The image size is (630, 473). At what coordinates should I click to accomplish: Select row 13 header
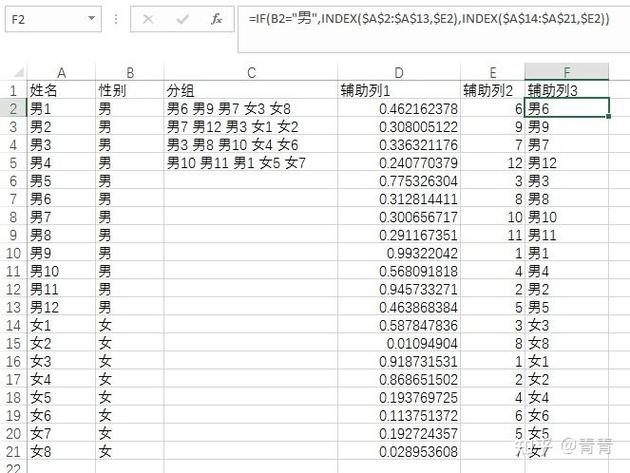click(x=13, y=307)
